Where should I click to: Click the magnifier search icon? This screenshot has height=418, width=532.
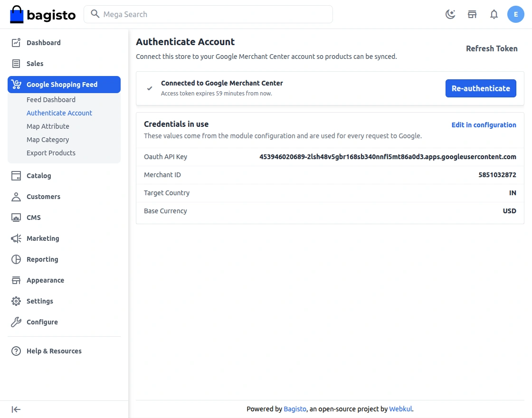tap(95, 14)
